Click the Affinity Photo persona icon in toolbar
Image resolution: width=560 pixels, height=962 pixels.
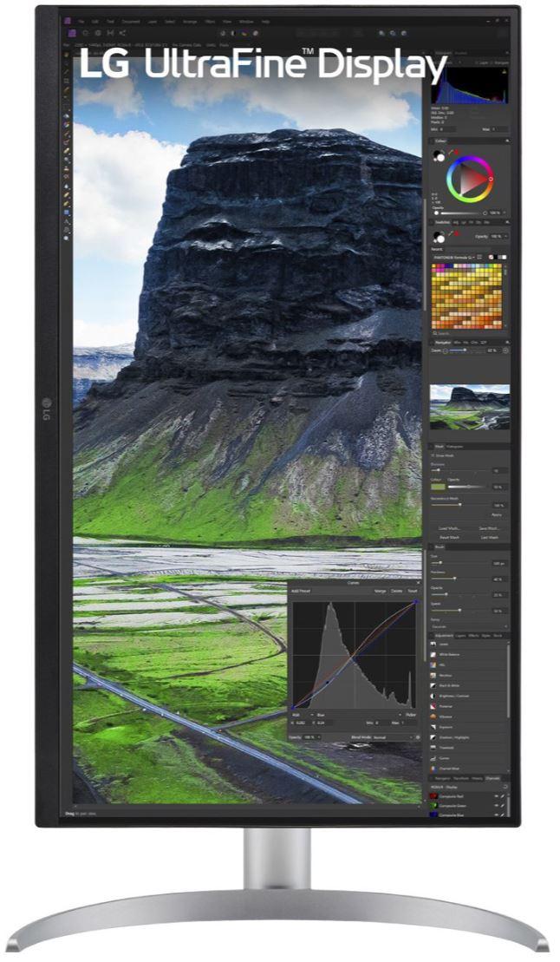coord(72,33)
